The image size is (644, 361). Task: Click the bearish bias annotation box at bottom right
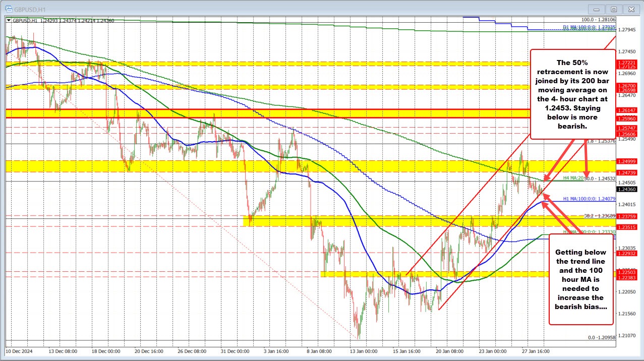click(581, 279)
